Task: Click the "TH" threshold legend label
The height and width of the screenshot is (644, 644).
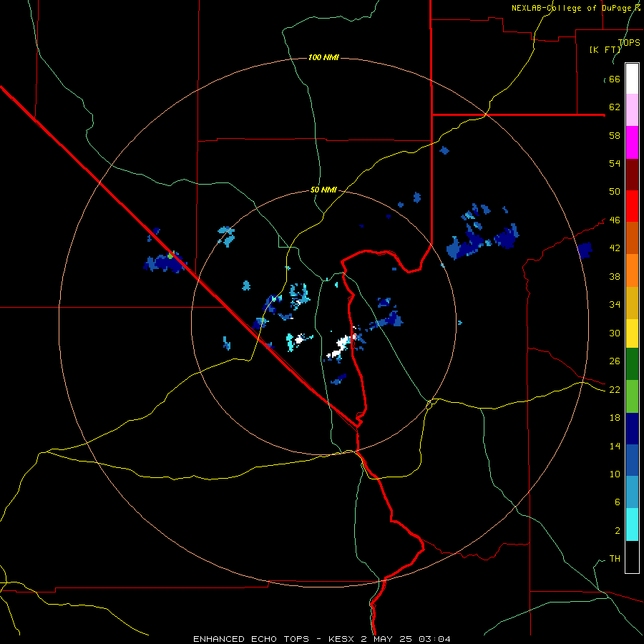Action: pyautogui.click(x=615, y=559)
